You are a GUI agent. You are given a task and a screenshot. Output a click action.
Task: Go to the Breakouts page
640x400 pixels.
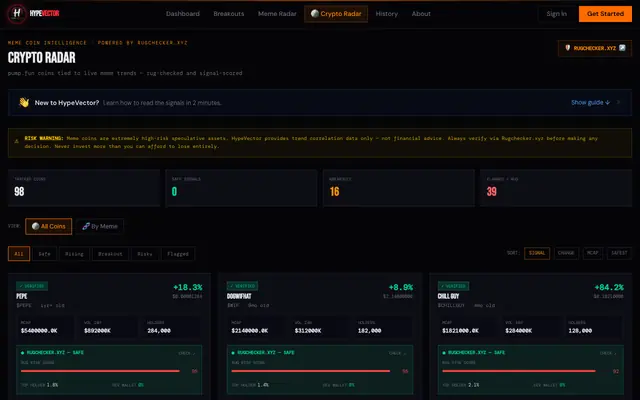(229, 14)
